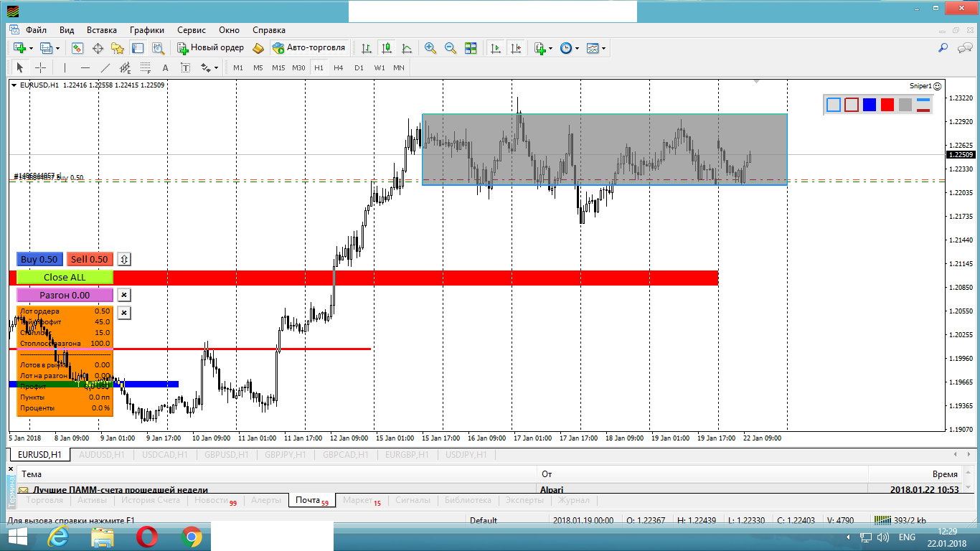Switch chart to bar chart view
Image resolution: width=980 pixels, height=551 pixels.
(x=367, y=48)
